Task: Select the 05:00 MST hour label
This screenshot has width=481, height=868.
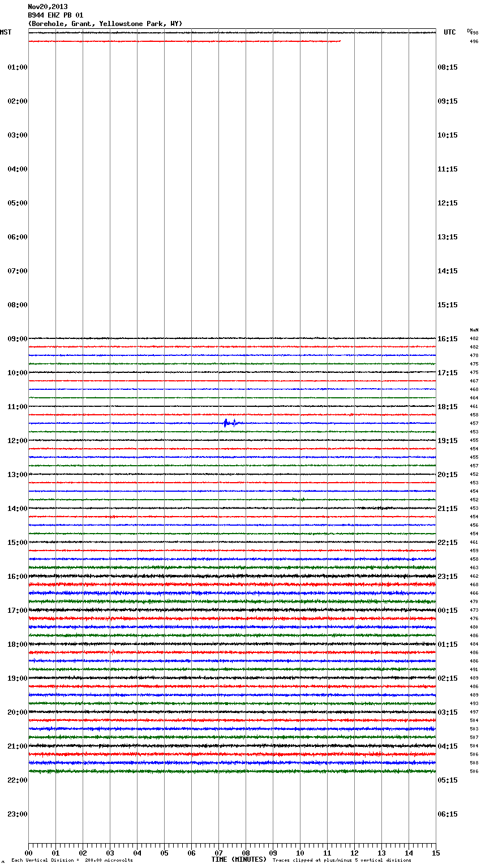Action: [x=18, y=203]
